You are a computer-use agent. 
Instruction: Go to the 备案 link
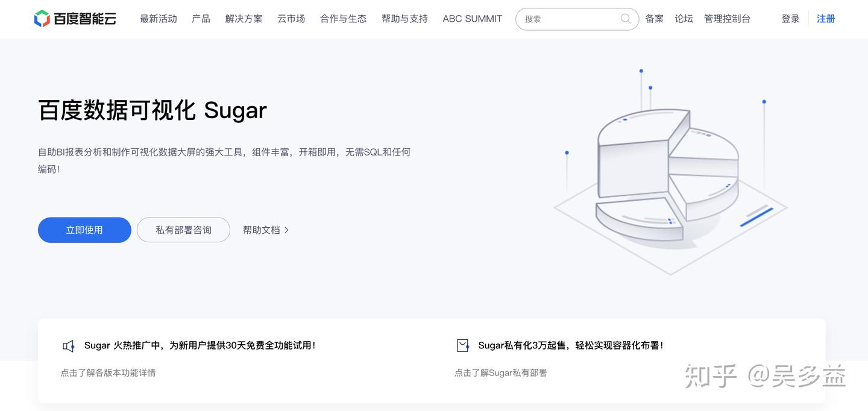(x=654, y=19)
